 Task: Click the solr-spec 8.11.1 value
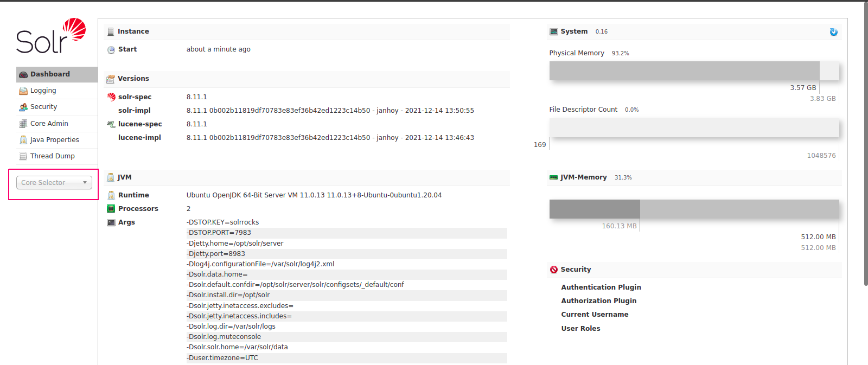click(197, 97)
